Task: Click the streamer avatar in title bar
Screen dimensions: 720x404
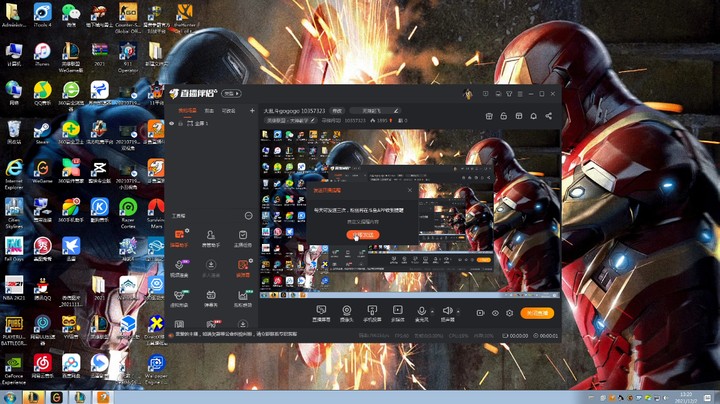Action: [x=468, y=94]
